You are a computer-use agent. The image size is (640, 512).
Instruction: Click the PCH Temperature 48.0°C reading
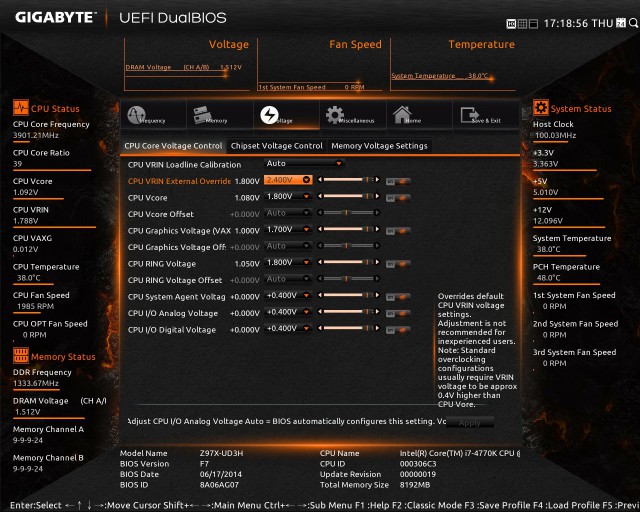click(549, 278)
